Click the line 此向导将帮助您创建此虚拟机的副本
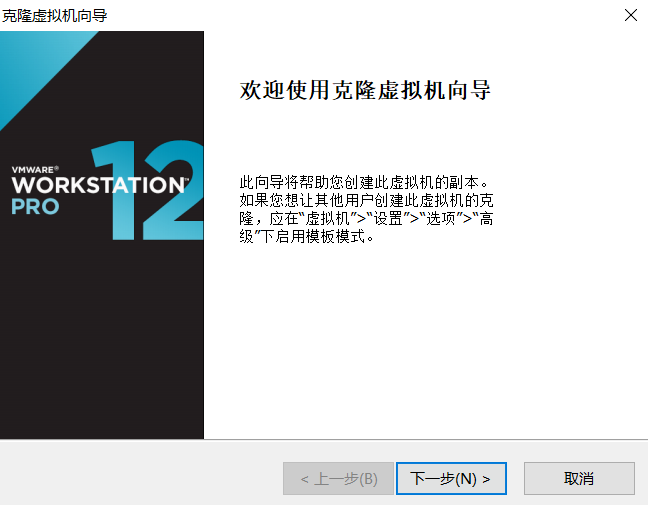Image resolution: width=648 pixels, height=505 pixels. [x=364, y=182]
